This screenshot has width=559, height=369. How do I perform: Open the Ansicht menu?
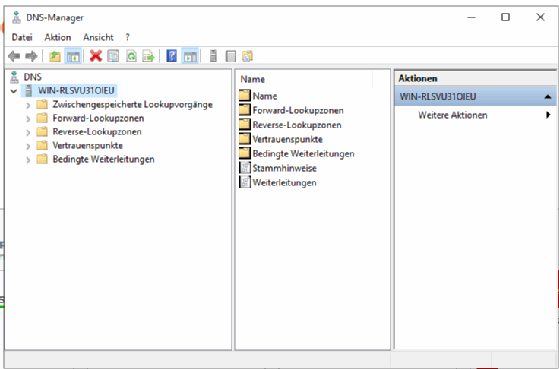point(98,37)
